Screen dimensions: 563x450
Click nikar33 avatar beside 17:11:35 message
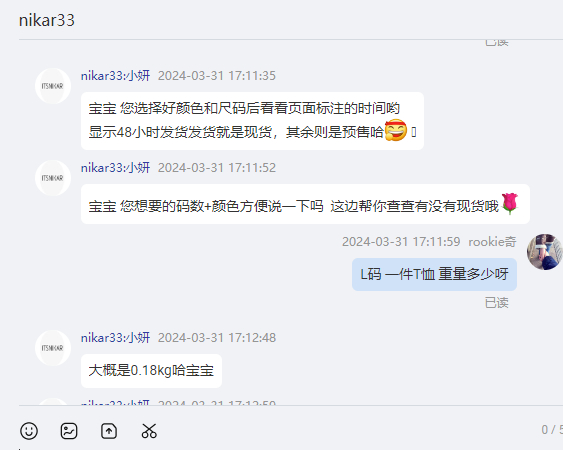click(x=53, y=86)
